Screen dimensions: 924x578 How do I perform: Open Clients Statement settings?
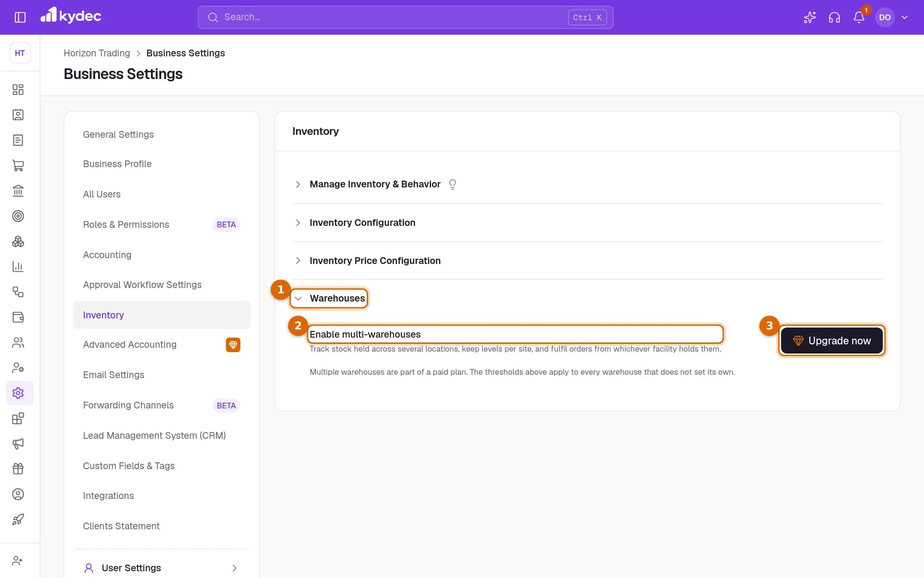tap(121, 526)
